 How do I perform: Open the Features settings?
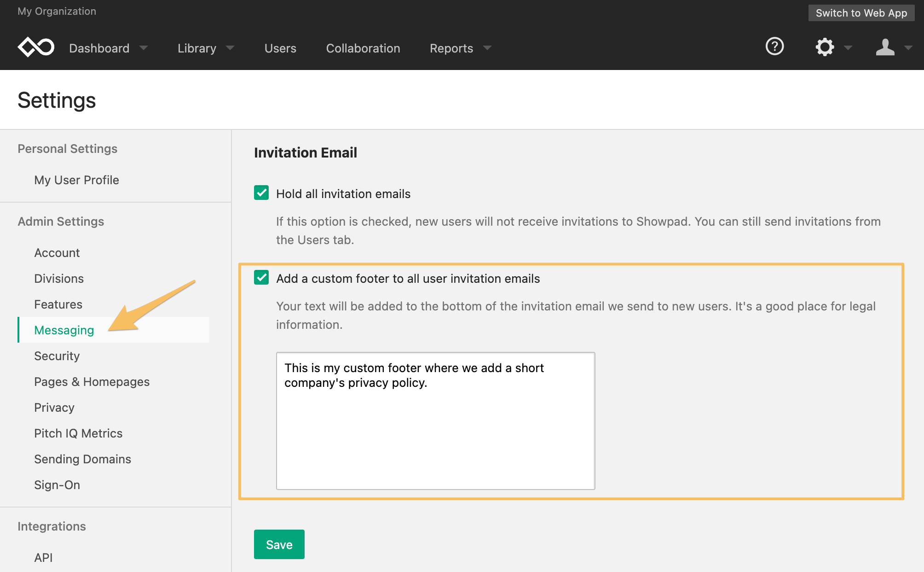pyautogui.click(x=58, y=304)
